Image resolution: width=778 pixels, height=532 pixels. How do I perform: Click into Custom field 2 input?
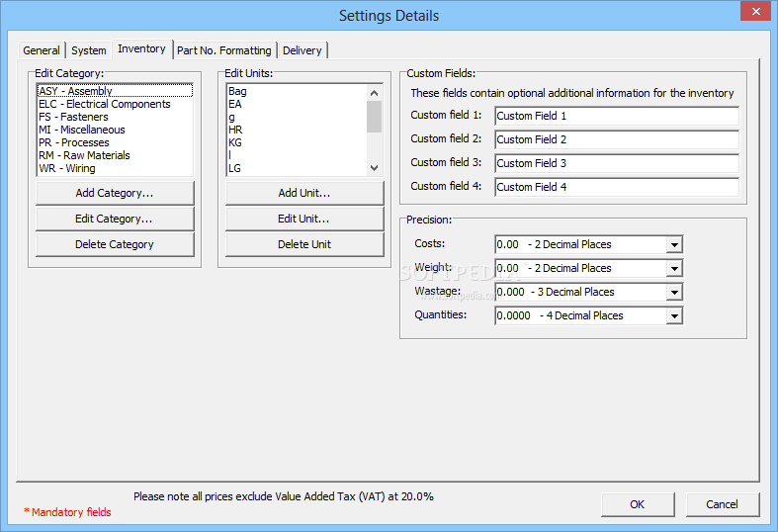click(617, 139)
